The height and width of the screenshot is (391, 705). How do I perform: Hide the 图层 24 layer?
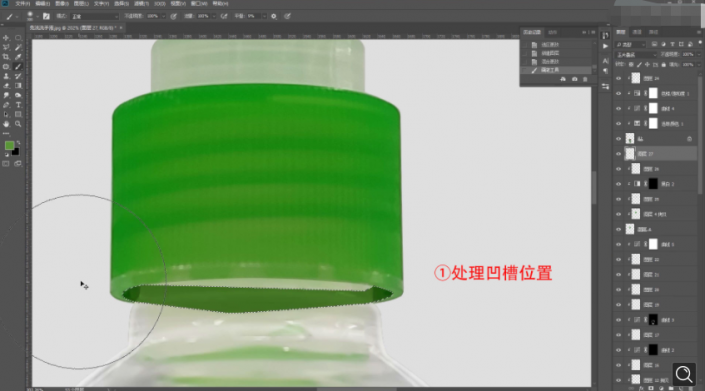click(618, 78)
